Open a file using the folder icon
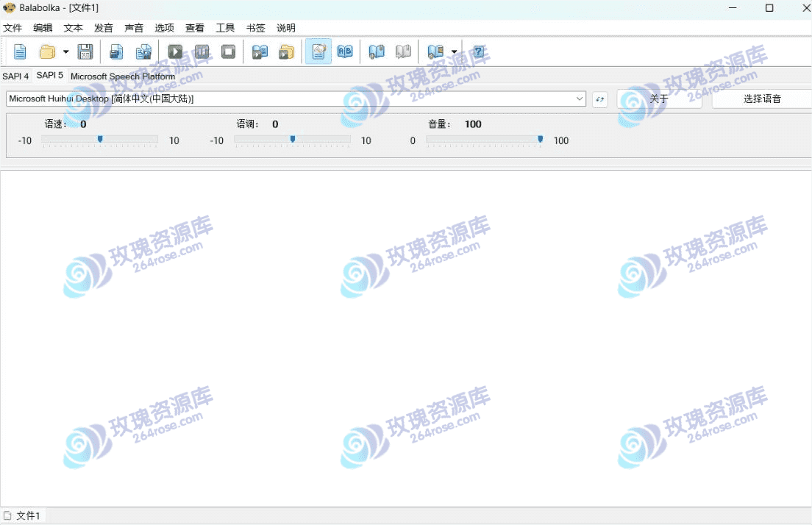The image size is (812, 525). click(x=48, y=51)
